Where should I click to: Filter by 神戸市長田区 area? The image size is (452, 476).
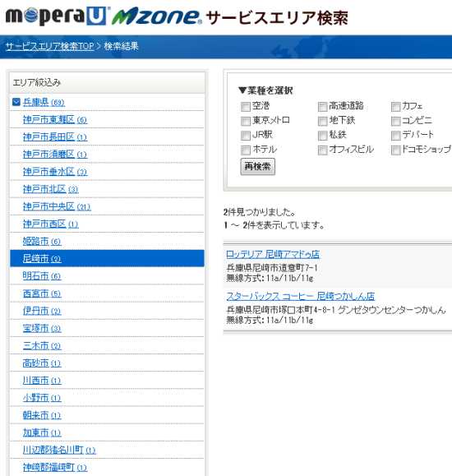pyautogui.click(x=55, y=137)
